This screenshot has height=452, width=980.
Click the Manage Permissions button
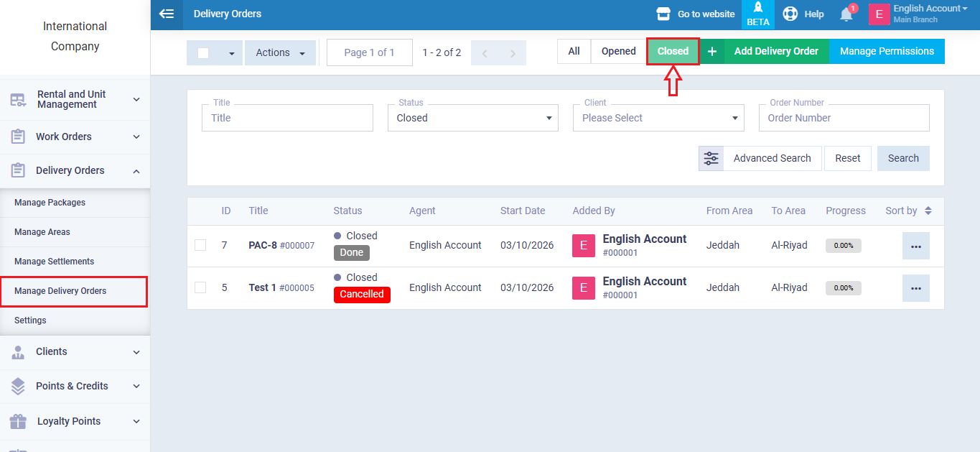887,51
